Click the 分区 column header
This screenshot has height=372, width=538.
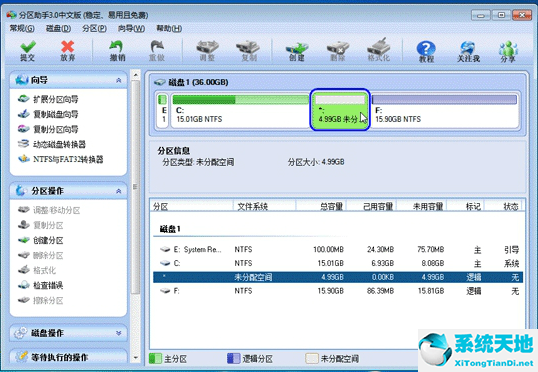[x=192, y=206]
